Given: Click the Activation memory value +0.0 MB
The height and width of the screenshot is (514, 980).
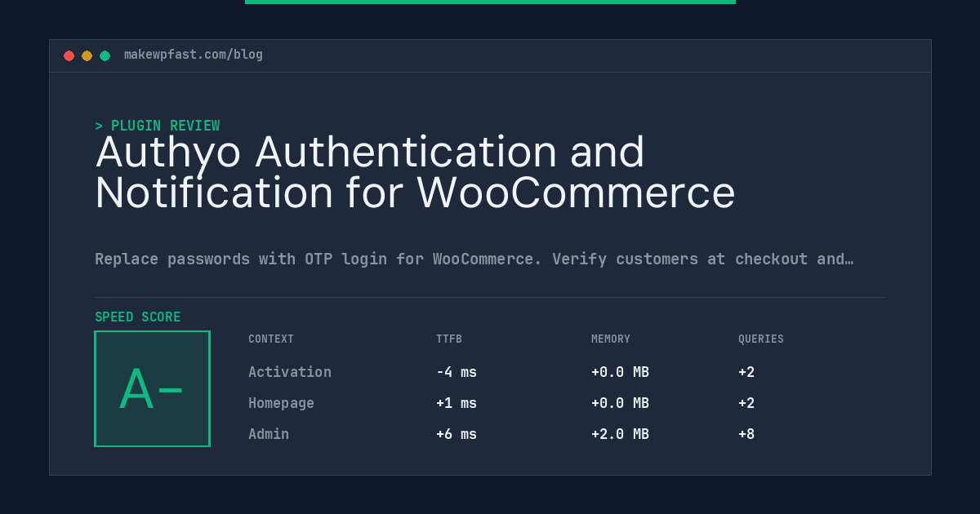Looking at the screenshot, I should pos(620,372).
